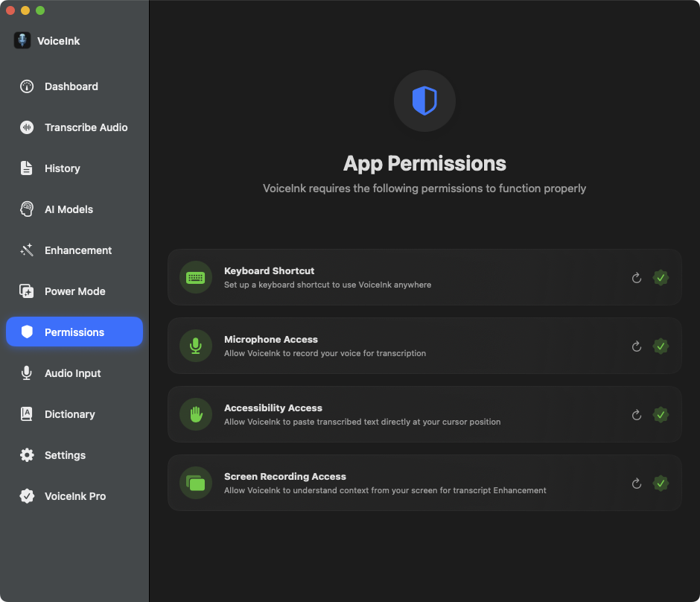The width and height of the screenshot is (700, 602).
Task: Open VoiceInk Pro page
Action: pyautogui.click(x=74, y=496)
